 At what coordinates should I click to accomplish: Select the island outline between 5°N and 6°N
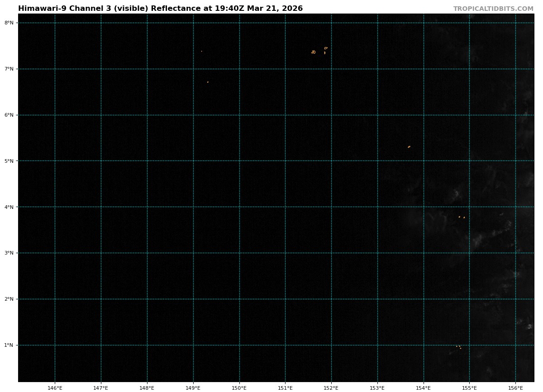pyautogui.click(x=409, y=146)
